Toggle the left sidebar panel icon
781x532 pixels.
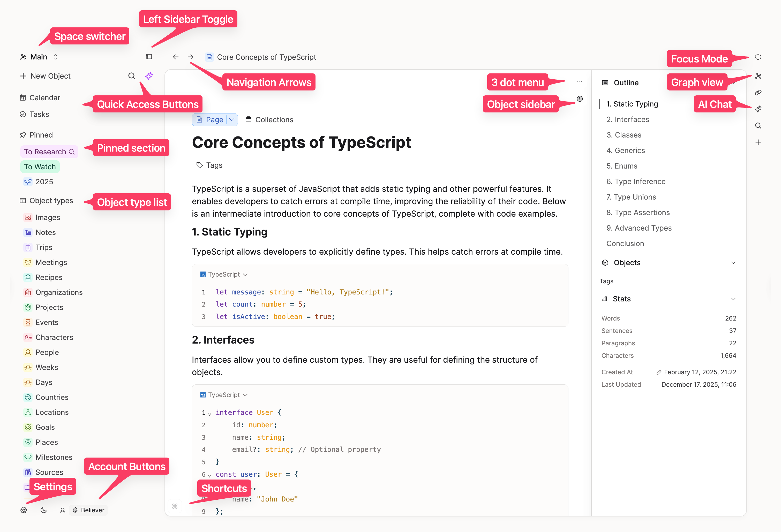(149, 57)
